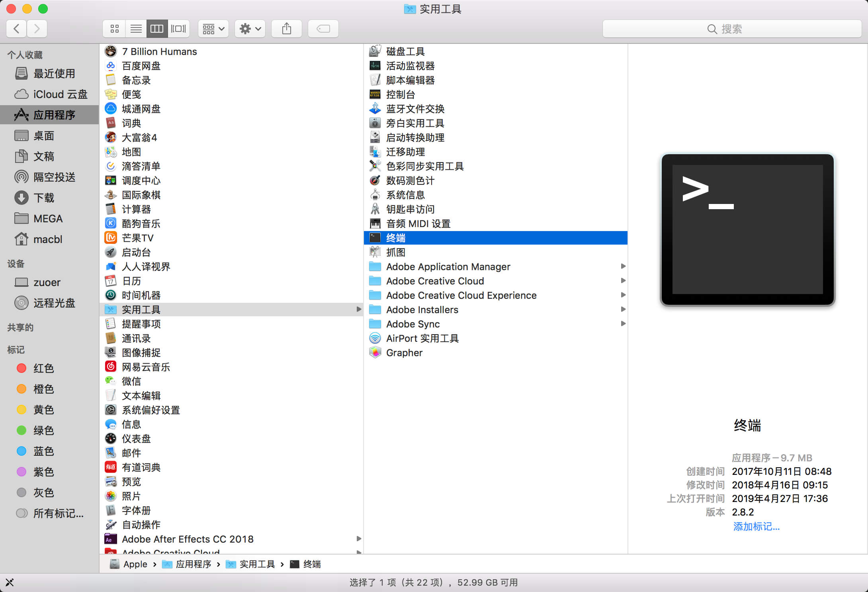Click 应用程序 in the path bar
This screenshot has height=592, width=868.
pos(187,564)
